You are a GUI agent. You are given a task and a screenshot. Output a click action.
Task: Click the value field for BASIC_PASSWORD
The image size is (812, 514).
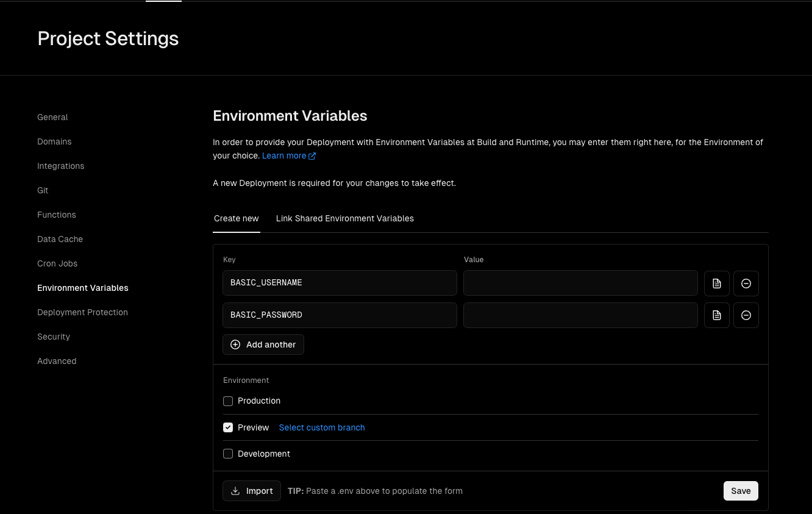point(580,315)
